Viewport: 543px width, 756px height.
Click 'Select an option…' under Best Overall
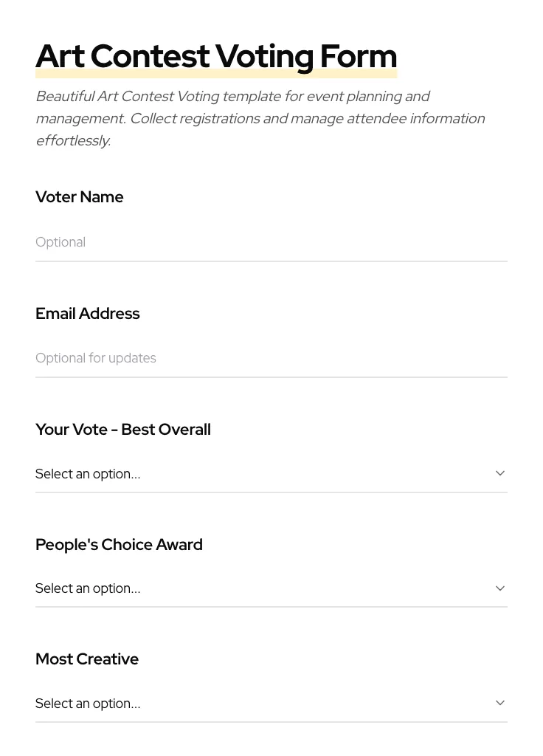tap(88, 474)
